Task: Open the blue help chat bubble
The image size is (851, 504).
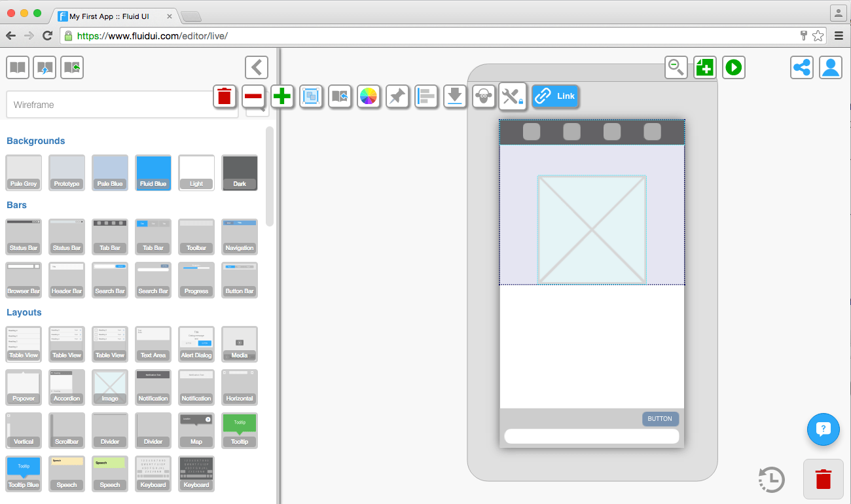Action: pyautogui.click(x=824, y=429)
